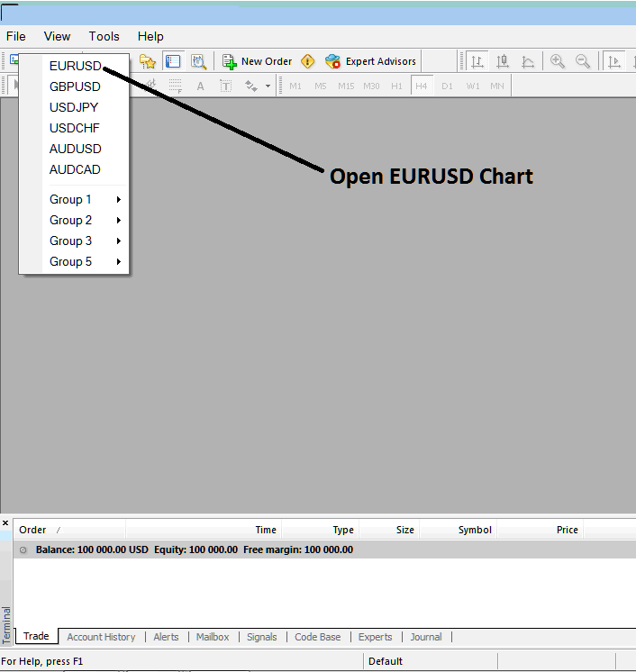Click the Terminal window toolbar icon
This screenshot has width=636, height=672.
(x=173, y=61)
